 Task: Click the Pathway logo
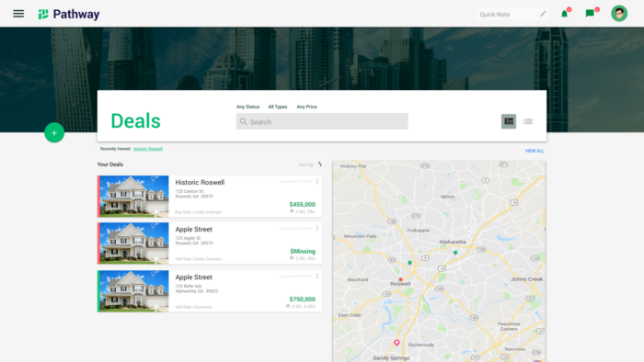pos(69,15)
